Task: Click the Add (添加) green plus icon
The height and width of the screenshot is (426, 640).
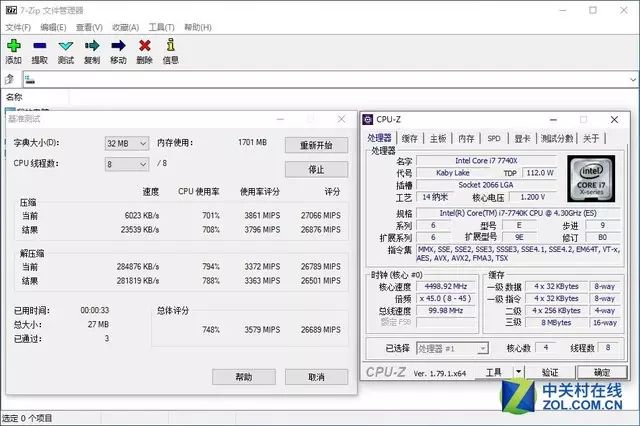Action: coord(13,45)
